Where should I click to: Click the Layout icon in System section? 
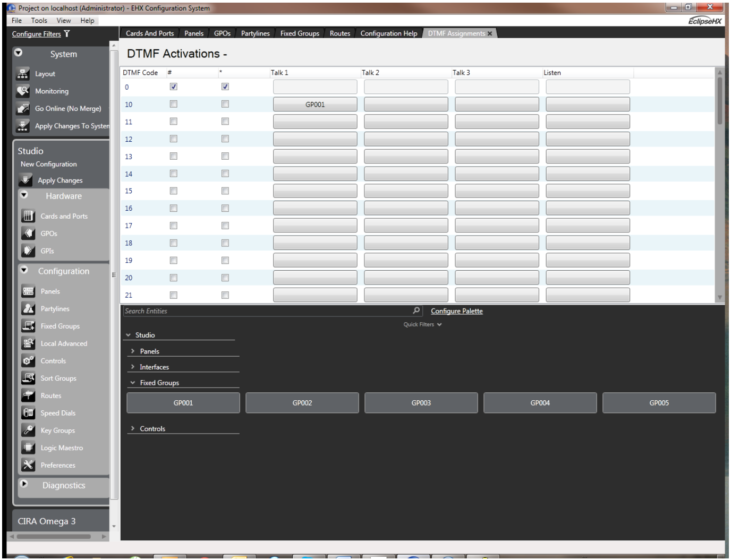pos(23,74)
